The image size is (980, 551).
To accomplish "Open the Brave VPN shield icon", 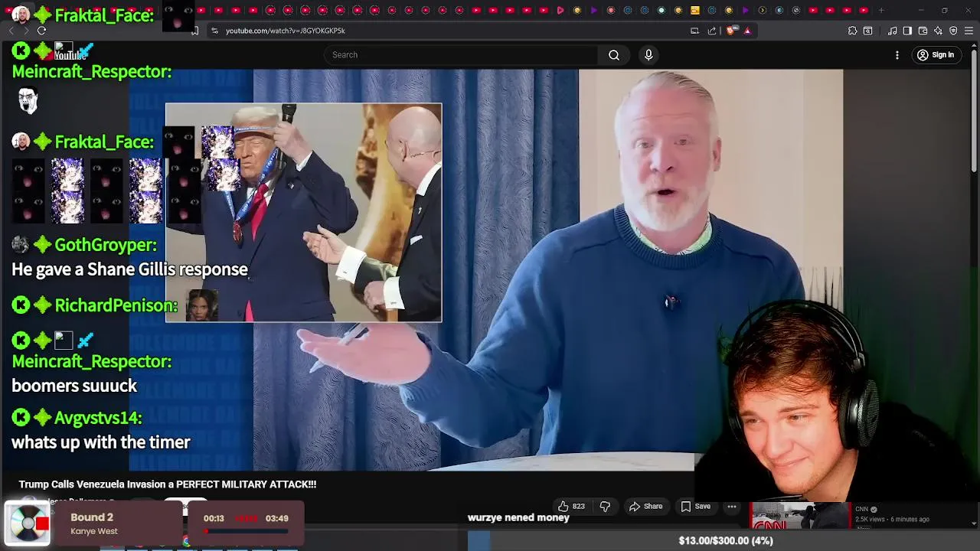I will pyautogui.click(x=953, y=31).
